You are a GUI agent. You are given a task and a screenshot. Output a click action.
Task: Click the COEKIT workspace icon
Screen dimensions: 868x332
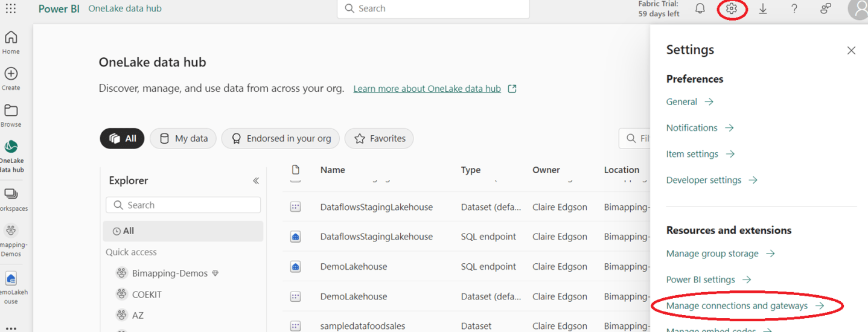pyautogui.click(x=121, y=295)
